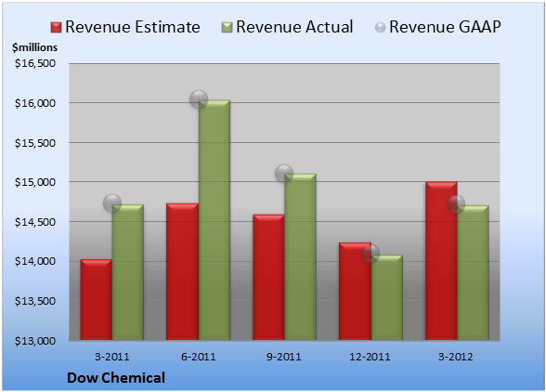The height and width of the screenshot is (392, 546).
Task: Select the red estimate bar for 3-2011
Action: pos(97,300)
